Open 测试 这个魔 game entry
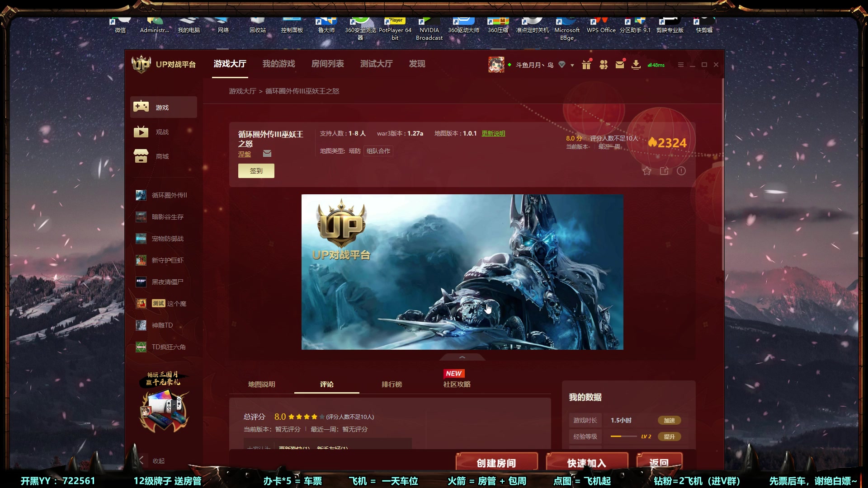 click(x=164, y=303)
